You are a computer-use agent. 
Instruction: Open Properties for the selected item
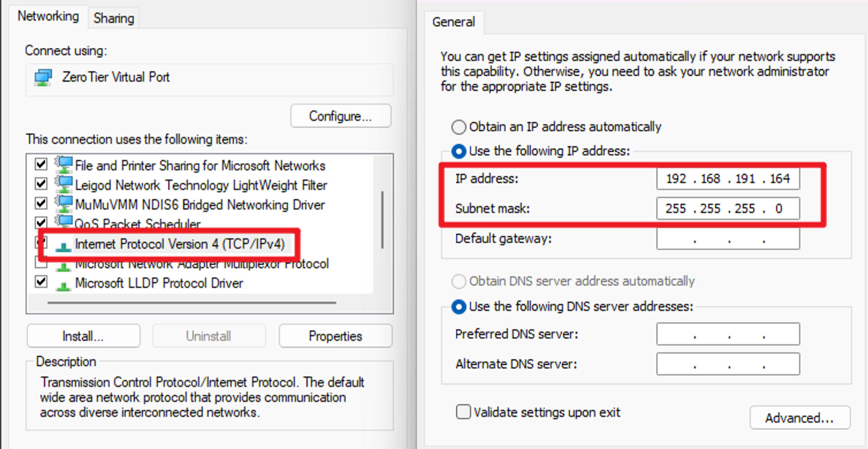point(335,336)
